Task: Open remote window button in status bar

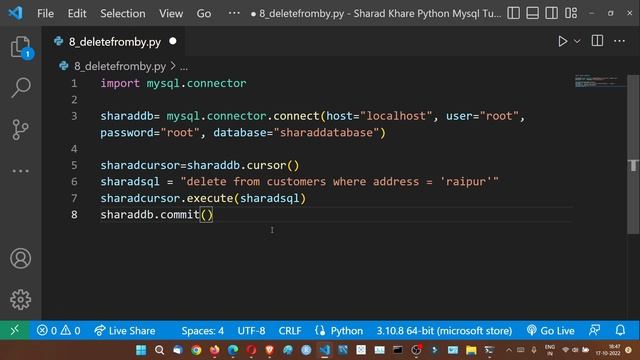Action: [14, 330]
